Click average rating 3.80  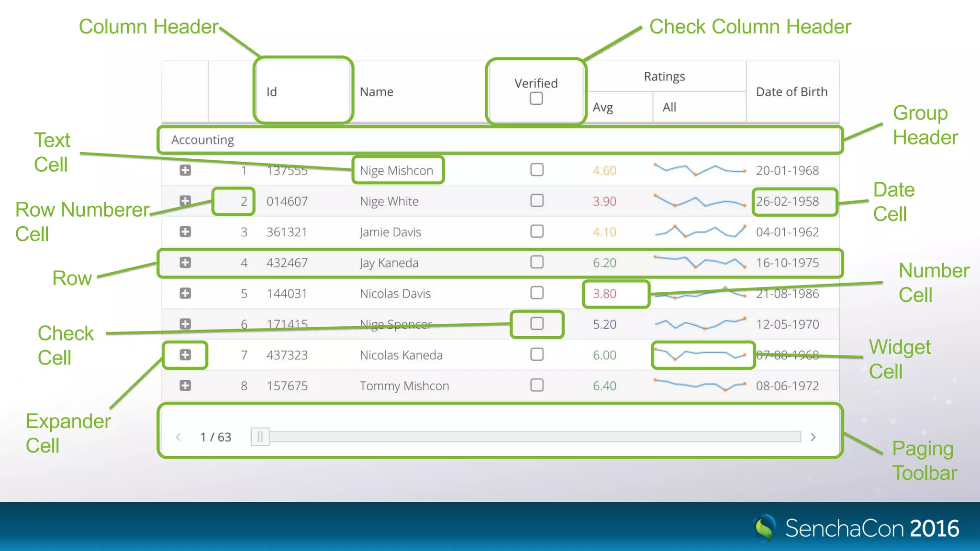pyautogui.click(x=605, y=294)
